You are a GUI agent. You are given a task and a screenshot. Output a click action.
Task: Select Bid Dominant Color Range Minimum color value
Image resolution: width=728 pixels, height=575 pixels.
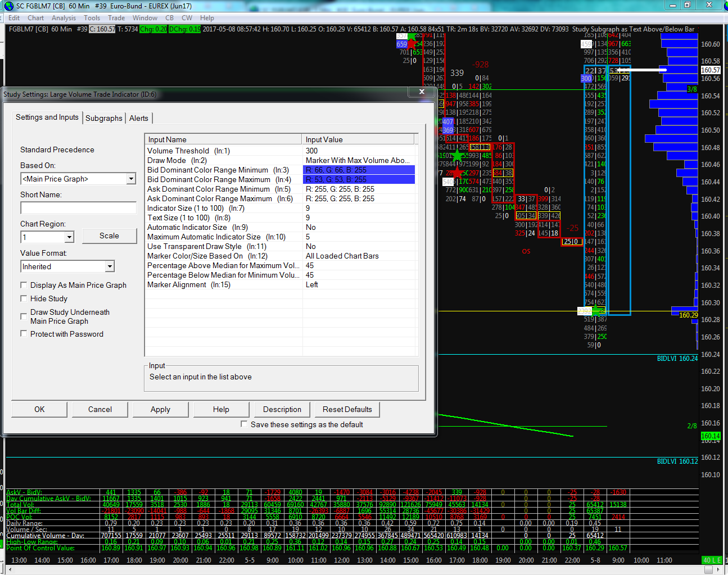tap(359, 170)
